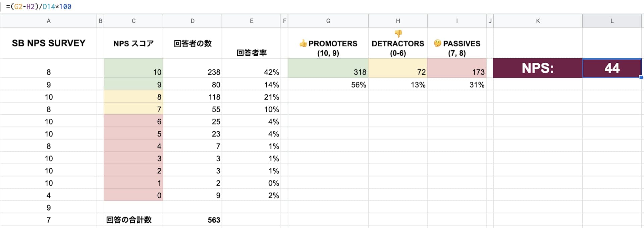Select the highlighted column L header

pyautogui.click(x=612, y=21)
